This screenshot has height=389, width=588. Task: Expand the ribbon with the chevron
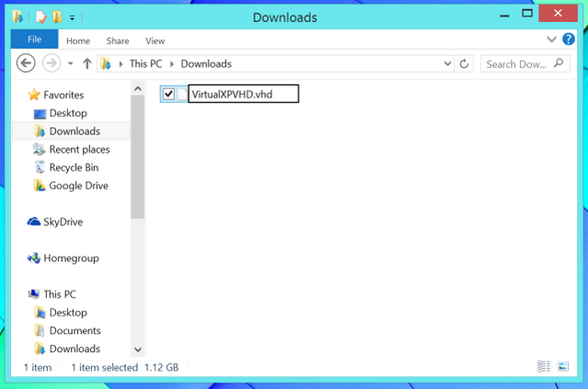[551, 39]
